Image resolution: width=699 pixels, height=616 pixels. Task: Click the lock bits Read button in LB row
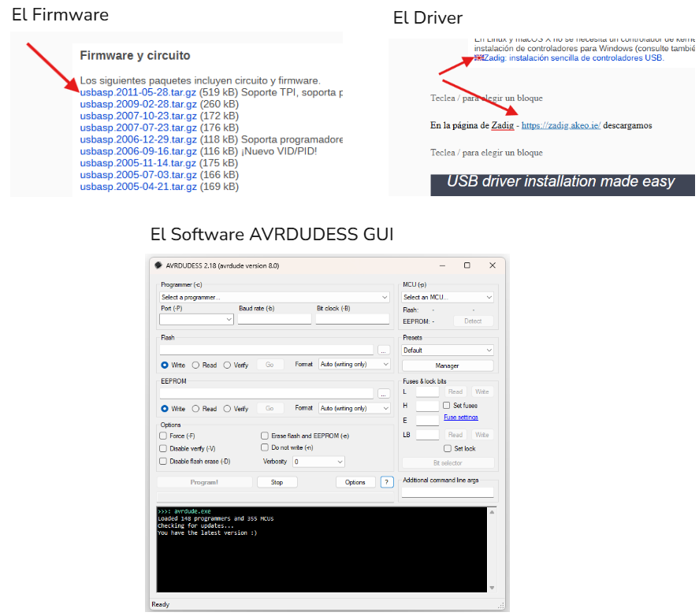455,435
